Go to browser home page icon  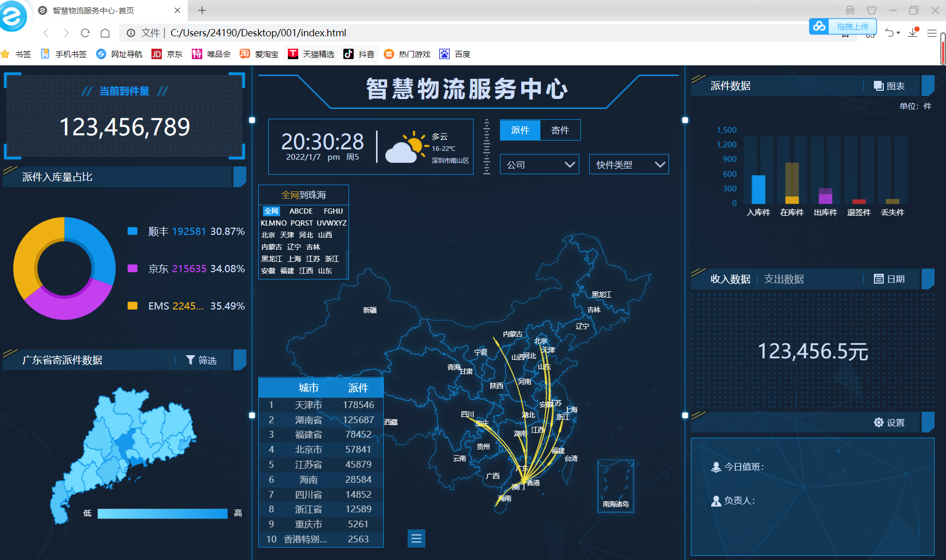click(x=105, y=33)
